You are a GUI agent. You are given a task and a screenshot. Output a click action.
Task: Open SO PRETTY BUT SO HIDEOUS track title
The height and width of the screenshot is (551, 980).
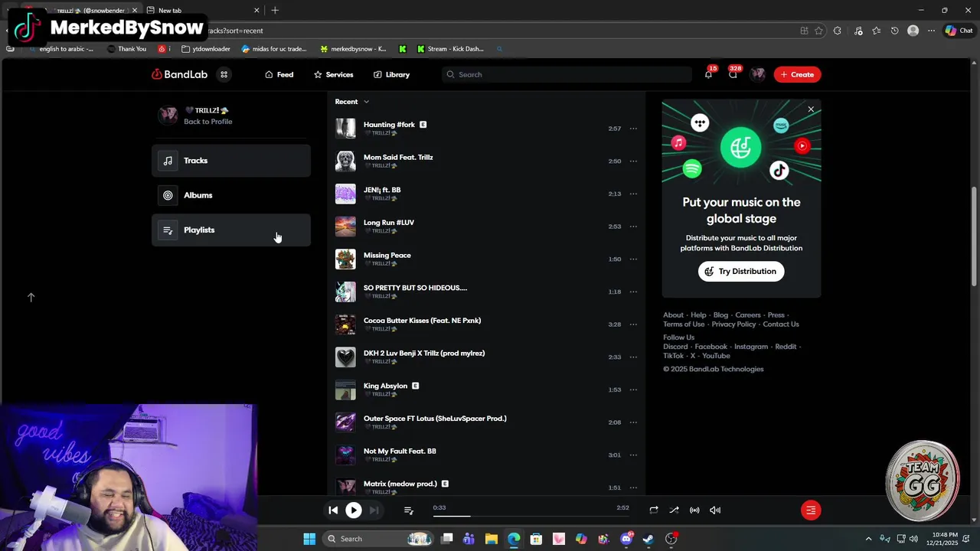pyautogui.click(x=415, y=288)
